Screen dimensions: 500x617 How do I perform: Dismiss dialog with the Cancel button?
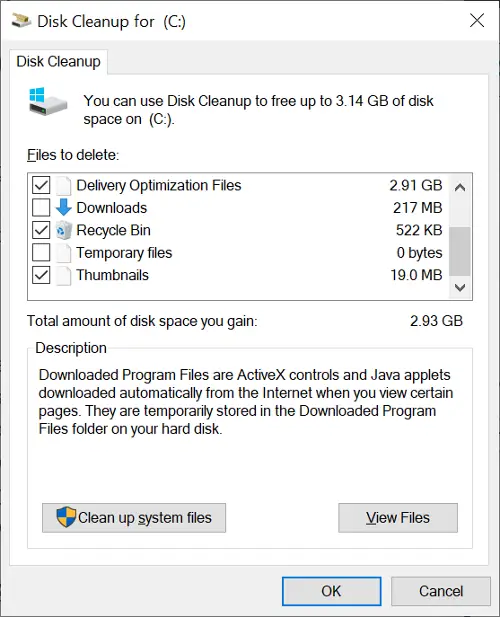click(441, 591)
